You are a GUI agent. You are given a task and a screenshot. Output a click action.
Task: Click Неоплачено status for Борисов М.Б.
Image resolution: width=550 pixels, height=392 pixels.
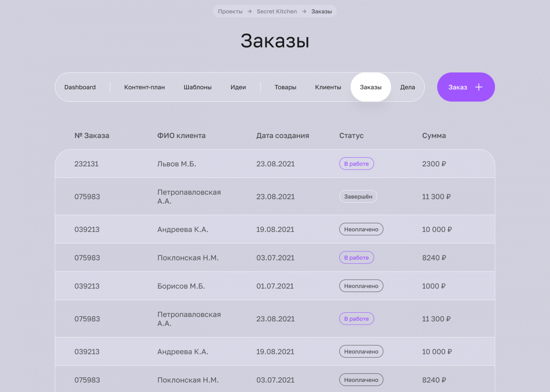[x=361, y=286]
